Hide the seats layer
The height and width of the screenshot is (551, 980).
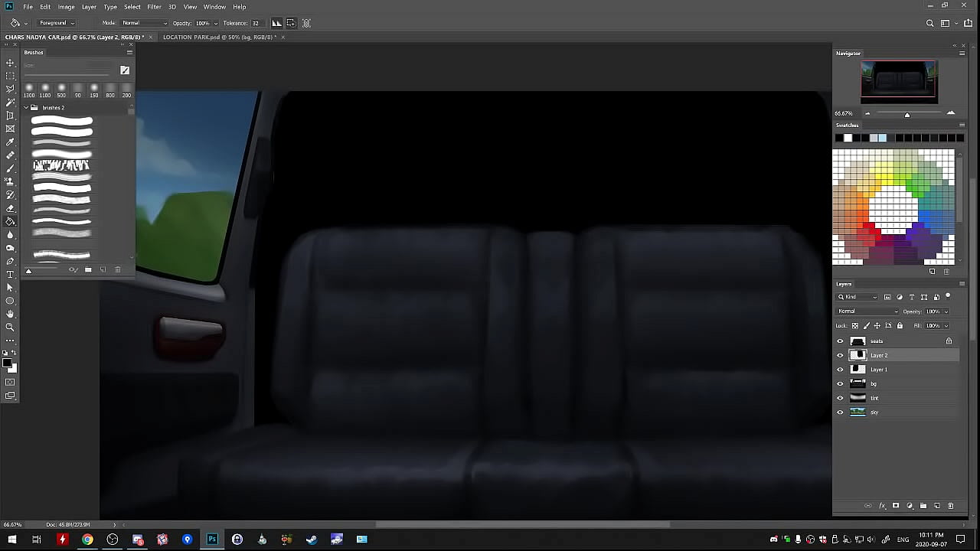pyautogui.click(x=840, y=341)
